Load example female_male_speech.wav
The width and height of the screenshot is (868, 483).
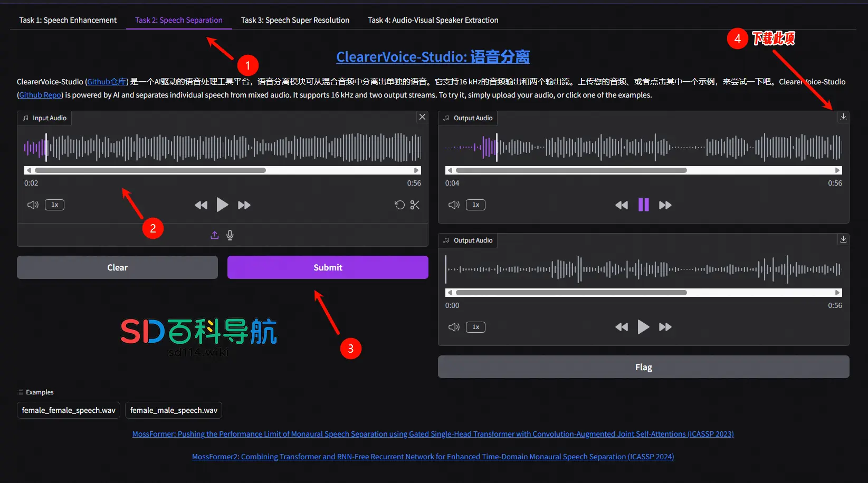click(x=174, y=410)
